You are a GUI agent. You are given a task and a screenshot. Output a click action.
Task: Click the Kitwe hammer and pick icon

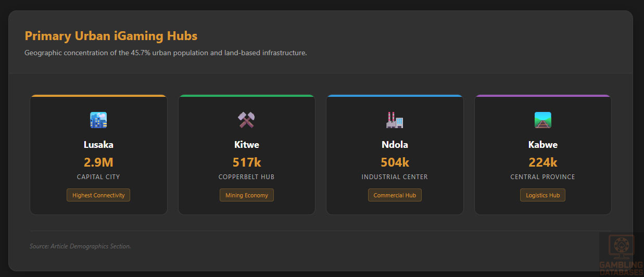(246, 120)
